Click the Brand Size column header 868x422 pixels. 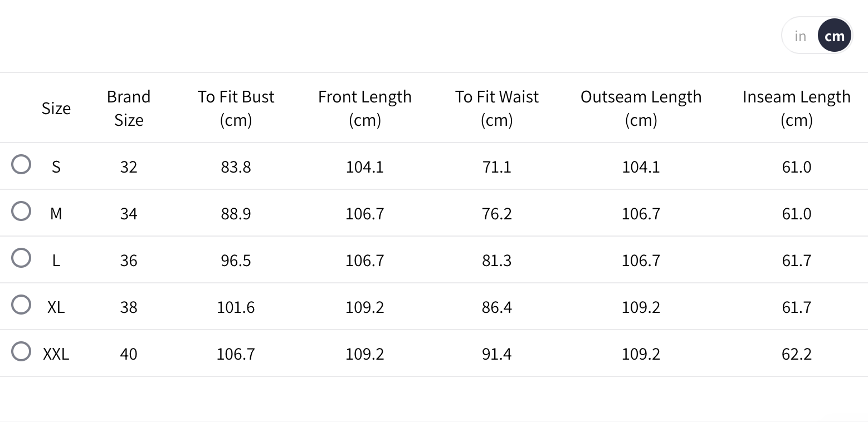coord(129,108)
